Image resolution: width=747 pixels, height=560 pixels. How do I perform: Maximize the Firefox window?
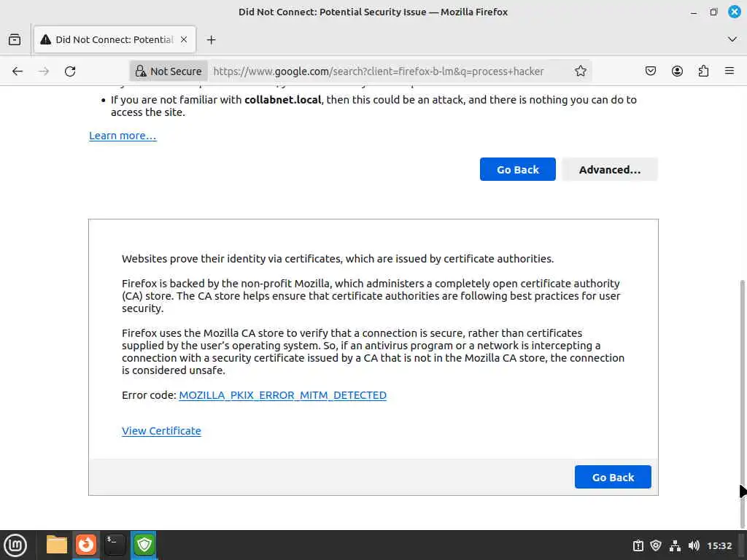(x=713, y=12)
